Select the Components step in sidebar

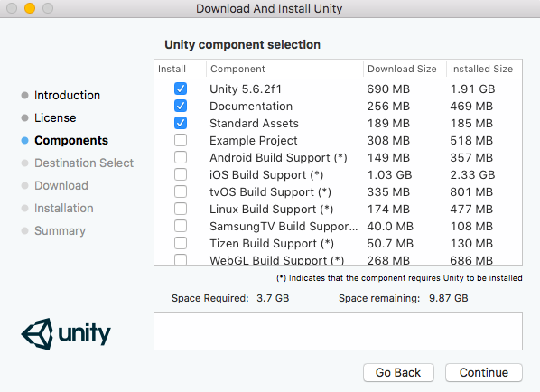pos(71,141)
